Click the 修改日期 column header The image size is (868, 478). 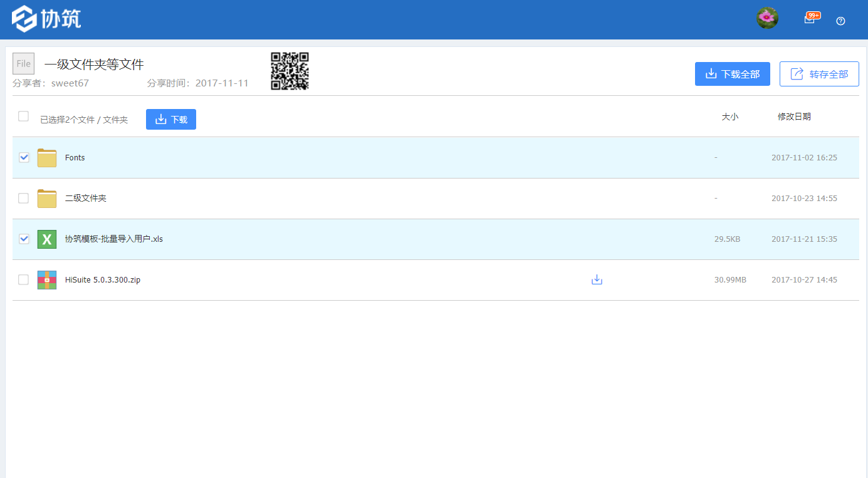pos(794,117)
